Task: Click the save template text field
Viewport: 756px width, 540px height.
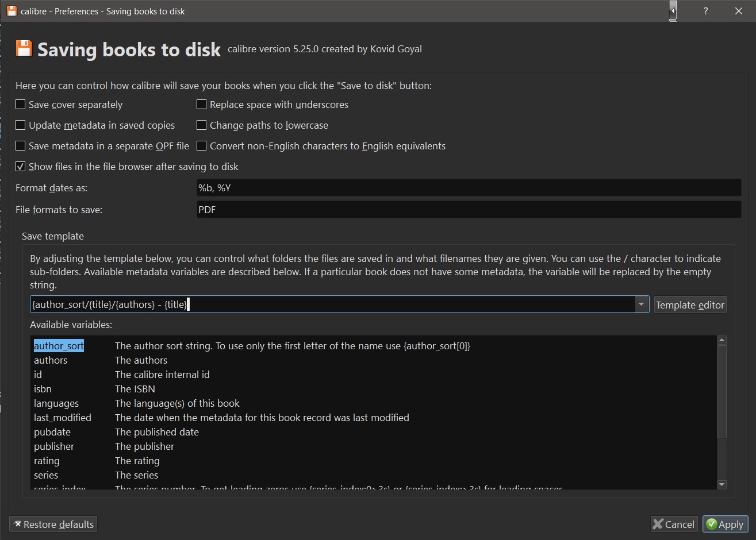Action: pyautogui.click(x=332, y=304)
